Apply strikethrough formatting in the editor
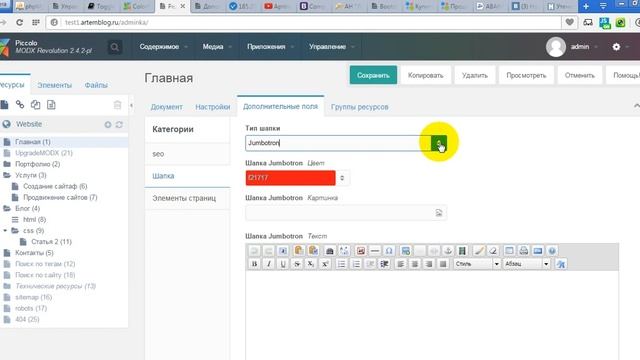The image size is (640, 360). (x=297, y=264)
